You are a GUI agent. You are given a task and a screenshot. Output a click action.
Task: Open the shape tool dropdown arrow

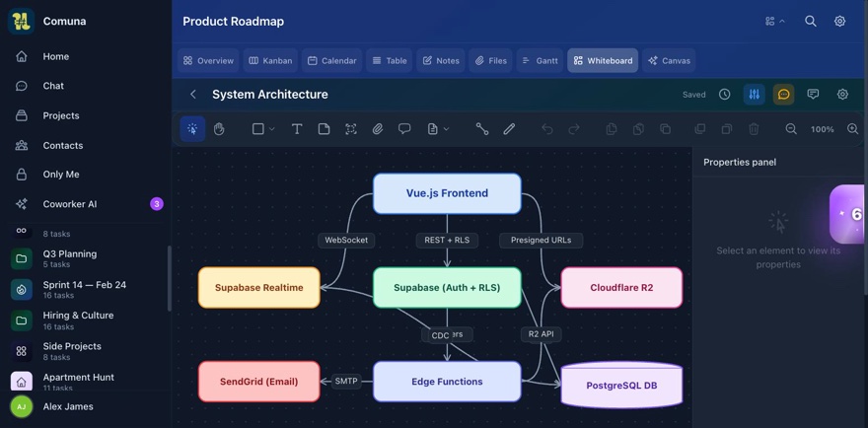272,129
